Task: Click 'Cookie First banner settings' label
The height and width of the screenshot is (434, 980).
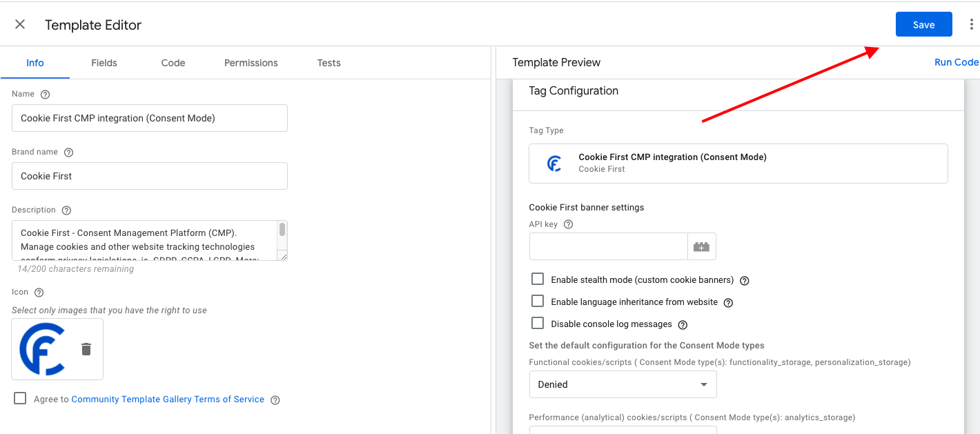Action: tap(587, 207)
